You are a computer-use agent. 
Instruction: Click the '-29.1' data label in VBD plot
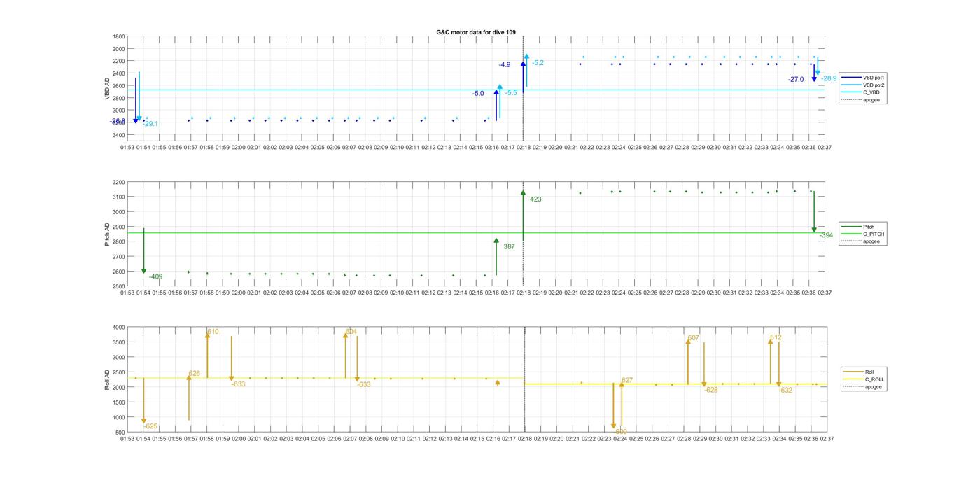[150, 124]
